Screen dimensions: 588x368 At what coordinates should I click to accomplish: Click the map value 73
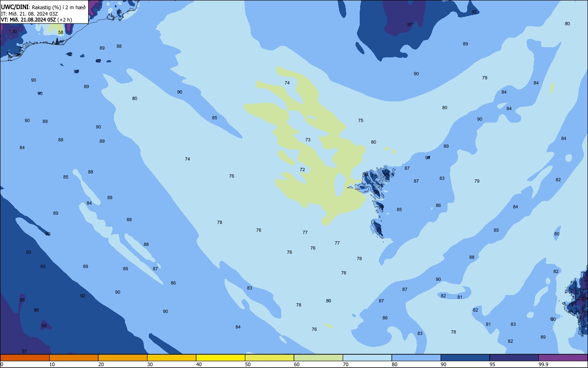click(308, 140)
